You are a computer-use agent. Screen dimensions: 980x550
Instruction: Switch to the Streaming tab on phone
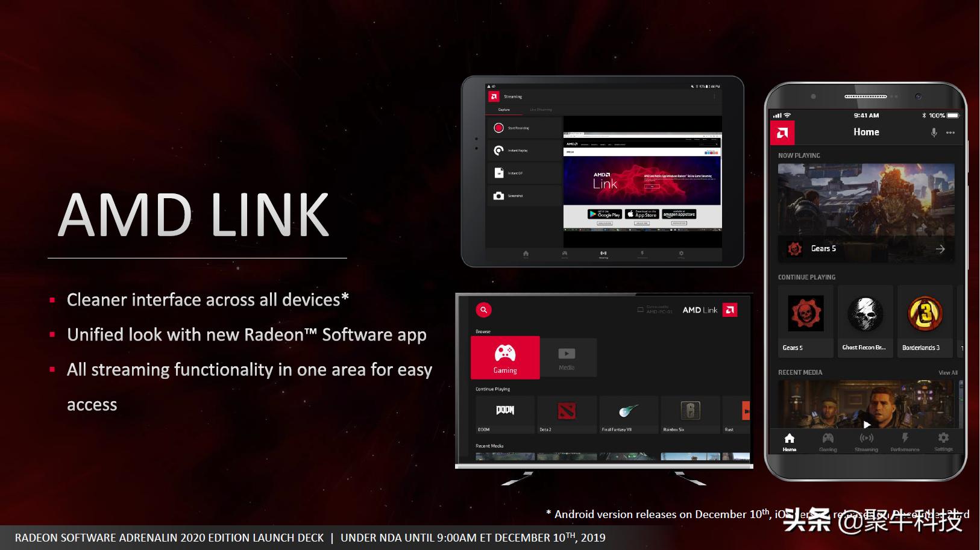[867, 442]
